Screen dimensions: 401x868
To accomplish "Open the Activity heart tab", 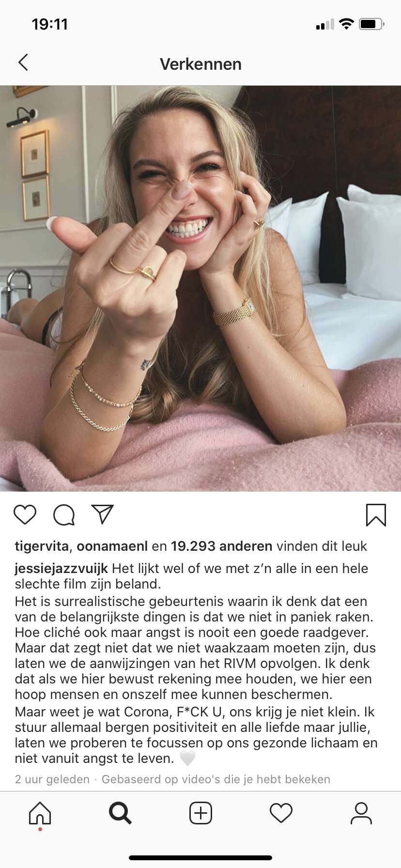I will [x=281, y=813].
